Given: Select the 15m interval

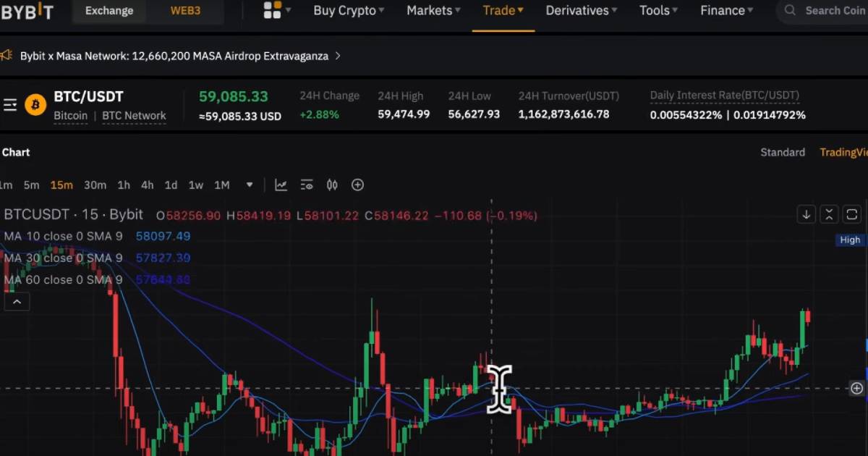Looking at the screenshot, I should click(61, 185).
